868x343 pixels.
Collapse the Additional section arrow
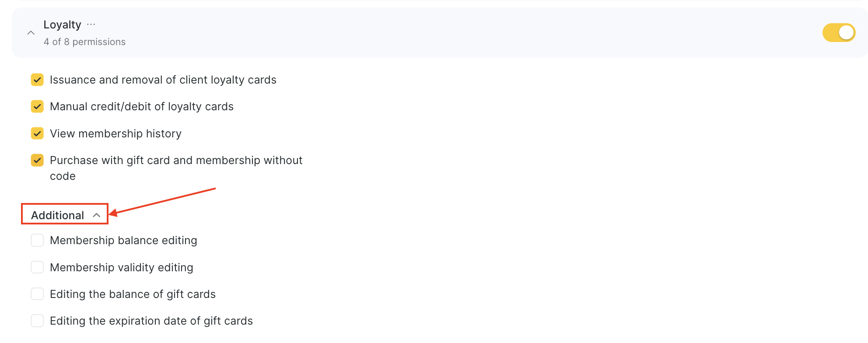coord(97,215)
